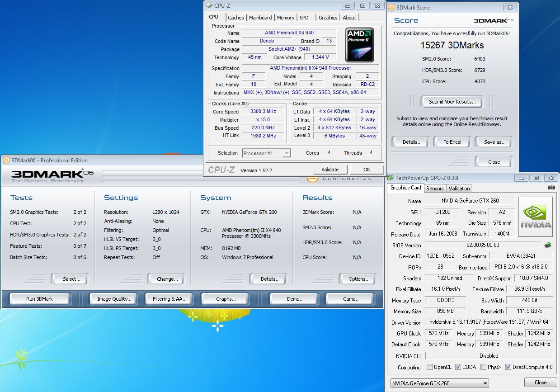Toggle the OpenCL checkbox in GPU-Z

(430, 367)
